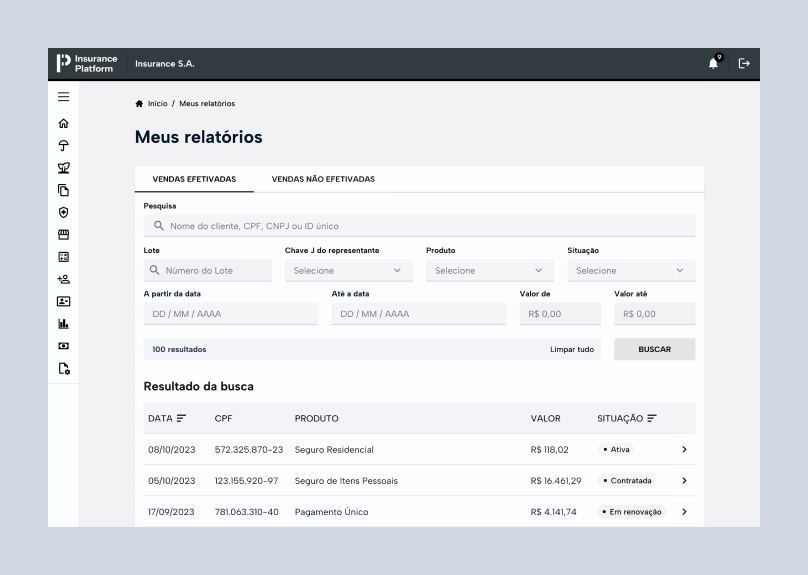The height and width of the screenshot is (575, 808).
Task: Click the PRODUTO column header
Action: click(x=316, y=418)
